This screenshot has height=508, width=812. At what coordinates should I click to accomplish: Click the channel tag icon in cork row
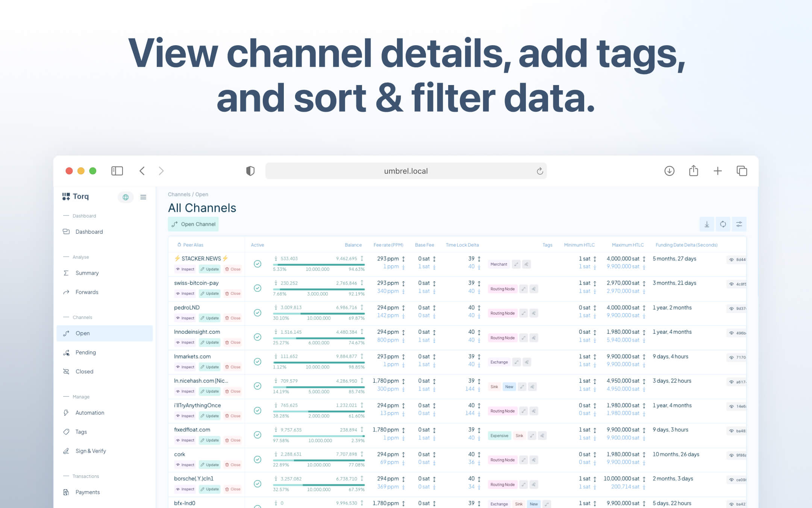point(524,460)
